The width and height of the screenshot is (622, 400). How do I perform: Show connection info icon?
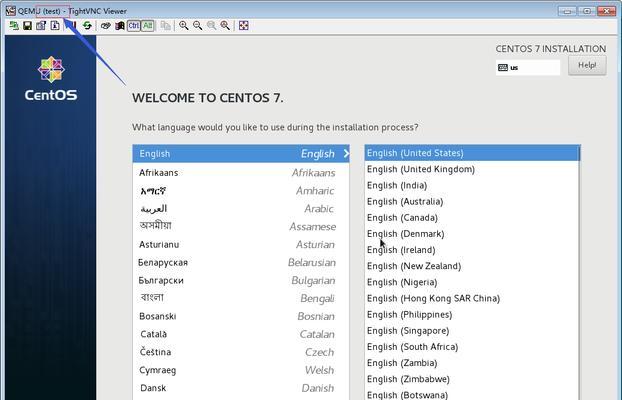[55, 26]
